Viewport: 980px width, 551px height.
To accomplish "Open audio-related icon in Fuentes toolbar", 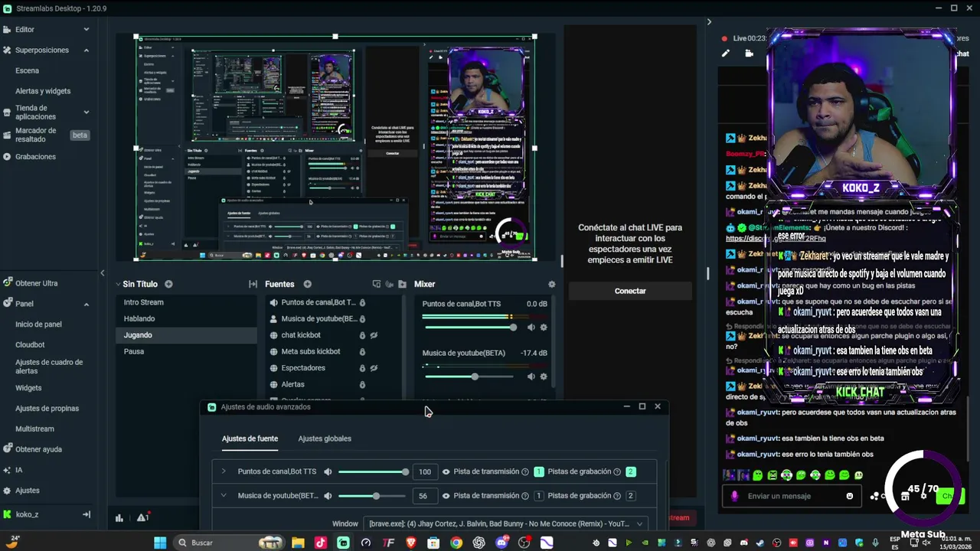I will [390, 284].
